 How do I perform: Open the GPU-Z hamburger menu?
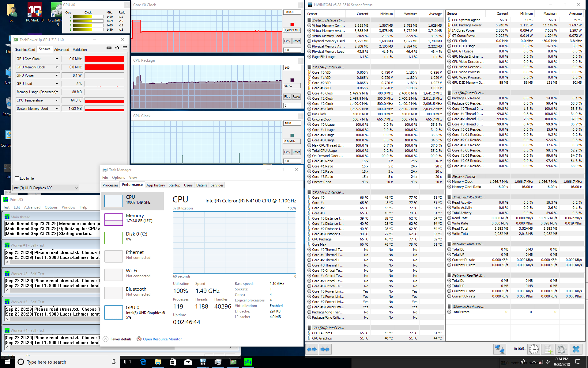pyautogui.click(x=125, y=48)
